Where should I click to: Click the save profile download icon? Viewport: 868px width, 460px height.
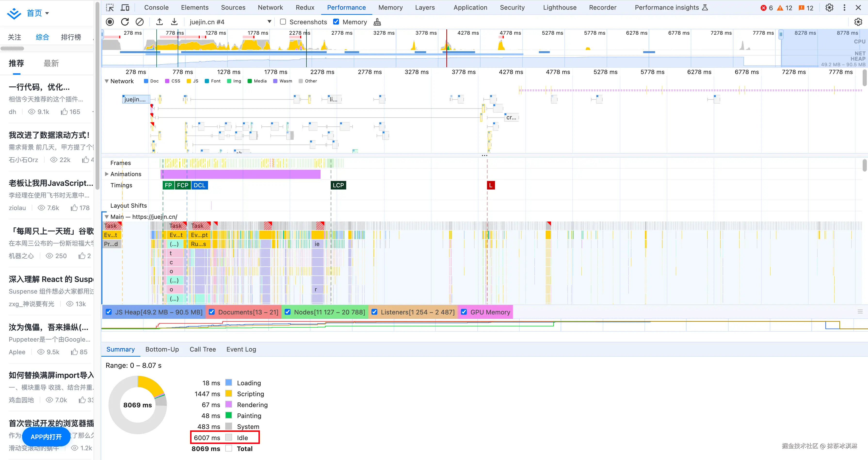click(174, 22)
